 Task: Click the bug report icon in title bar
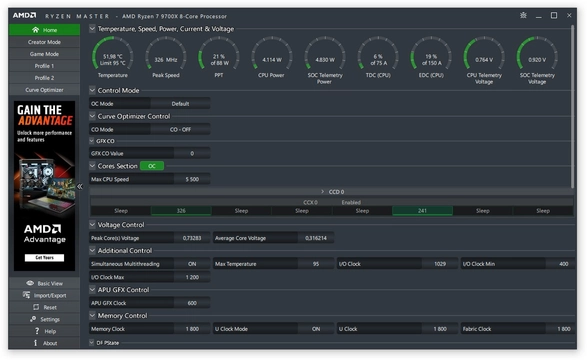click(523, 15)
